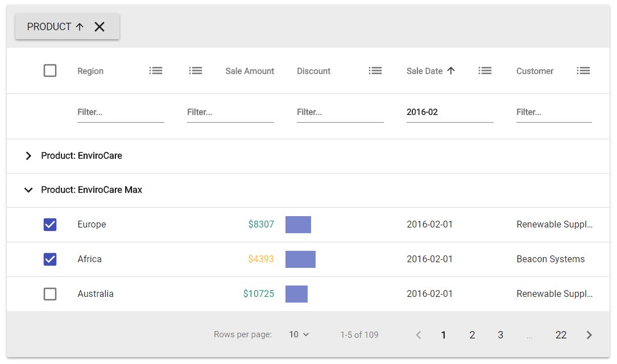The width and height of the screenshot is (617, 364).
Task: Open the Sale Date column menu icon
Action: [x=485, y=71]
